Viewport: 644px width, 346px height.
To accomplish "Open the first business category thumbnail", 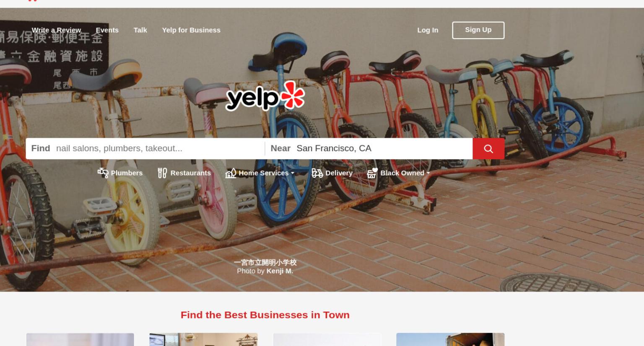I will click(x=80, y=340).
